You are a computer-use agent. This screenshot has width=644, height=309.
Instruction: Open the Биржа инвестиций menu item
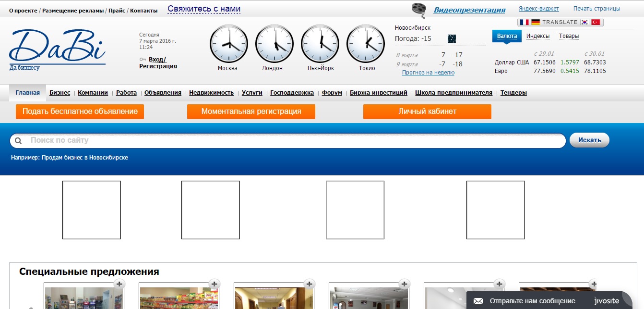[x=379, y=93]
